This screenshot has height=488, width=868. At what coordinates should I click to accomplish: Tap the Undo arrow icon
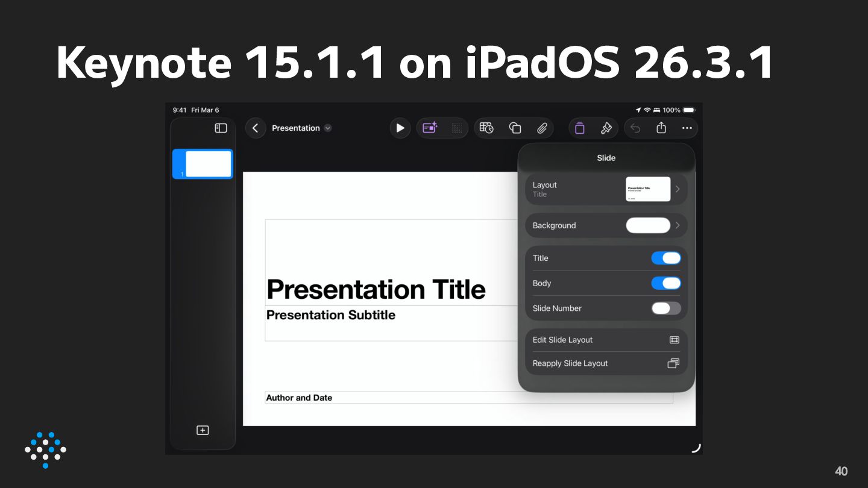tap(635, 128)
